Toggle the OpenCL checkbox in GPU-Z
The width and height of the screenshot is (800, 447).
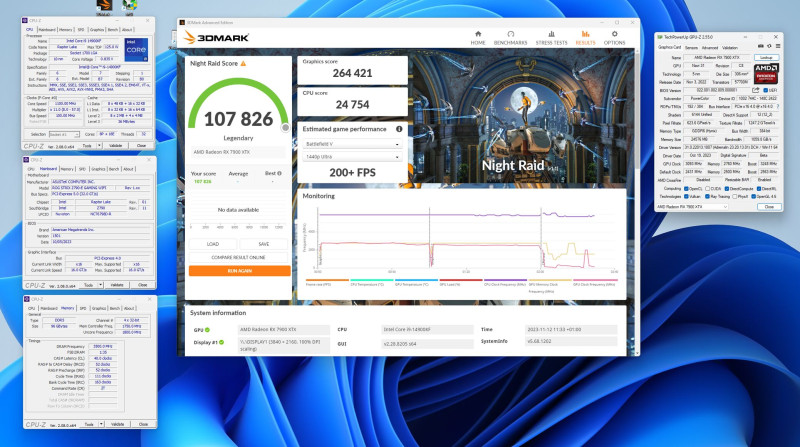click(687, 189)
